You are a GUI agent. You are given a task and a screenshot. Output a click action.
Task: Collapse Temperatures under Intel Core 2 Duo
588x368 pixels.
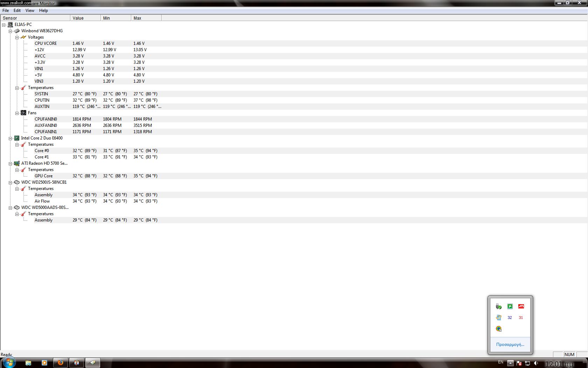[17, 145]
